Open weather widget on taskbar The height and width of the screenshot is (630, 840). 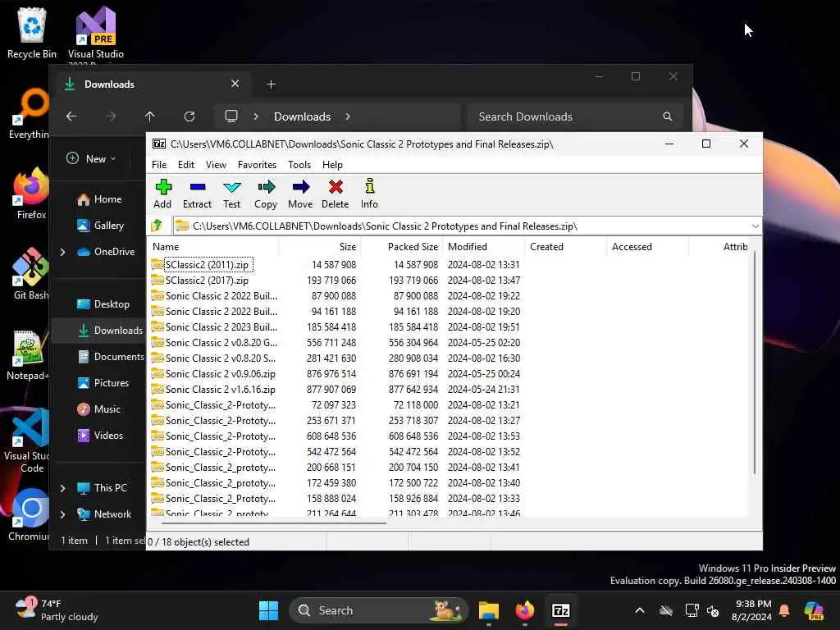click(57, 610)
